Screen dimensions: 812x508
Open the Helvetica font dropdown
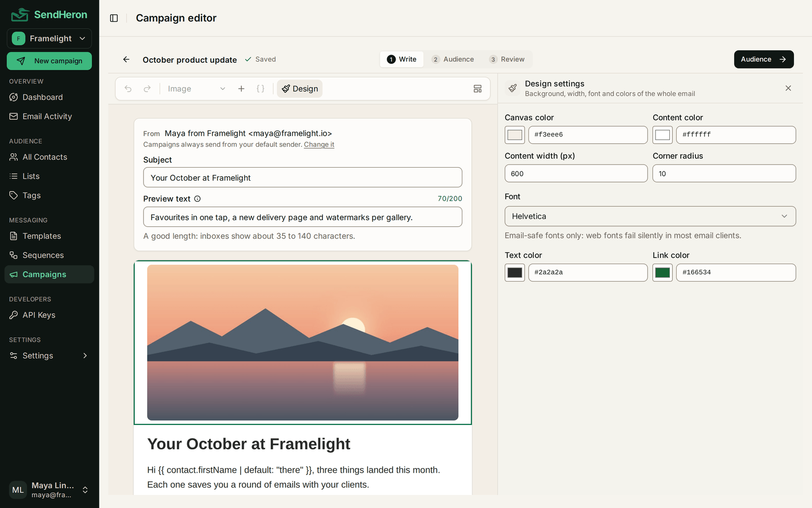pyautogui.click(x=650, y=216)
